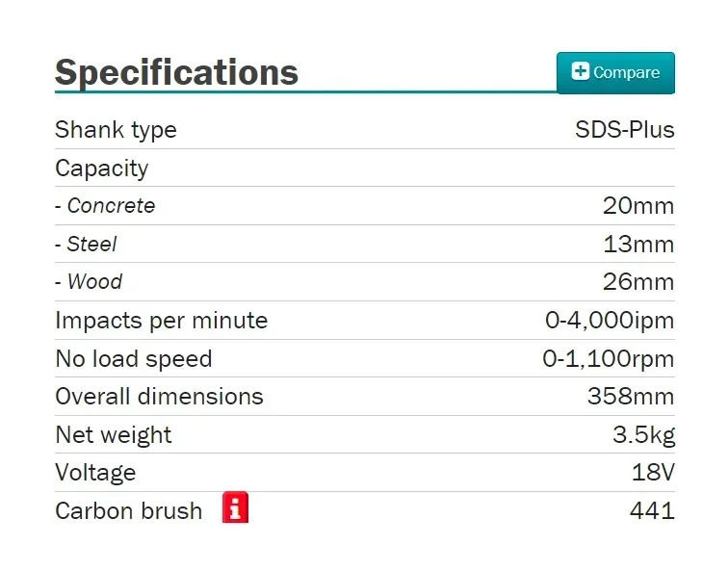Image resolution: width=728 pixels, height=571 pixels.
Task: Select the Specifications heading
Action: pyautogui.click(x=176, y=72)
